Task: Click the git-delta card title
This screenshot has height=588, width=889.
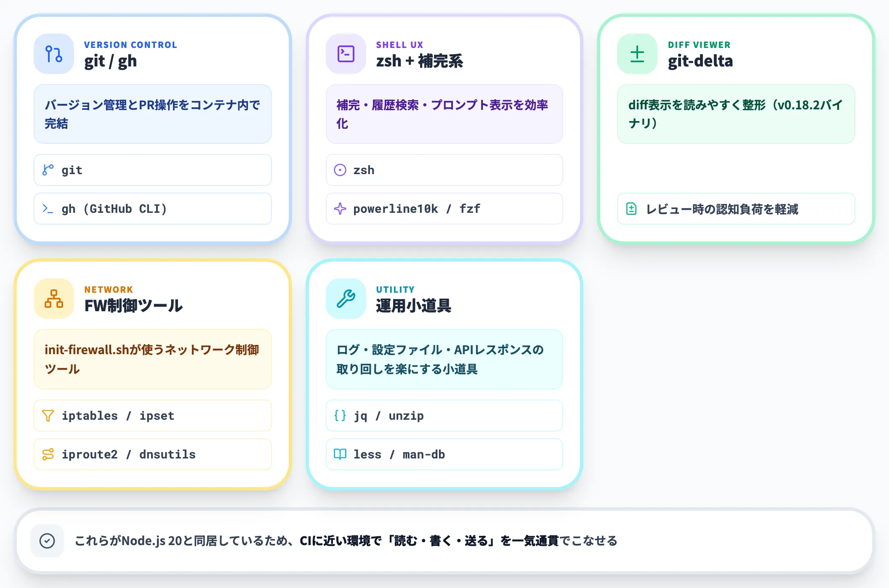Action: click(700, 61)
